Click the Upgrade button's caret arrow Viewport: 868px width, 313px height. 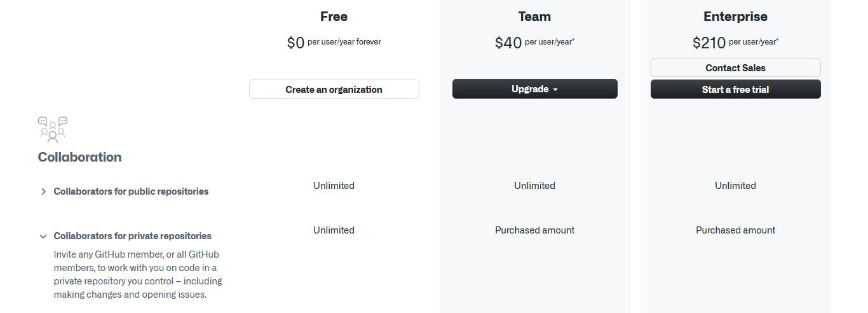pyautogui.click(x=555, y=90)
